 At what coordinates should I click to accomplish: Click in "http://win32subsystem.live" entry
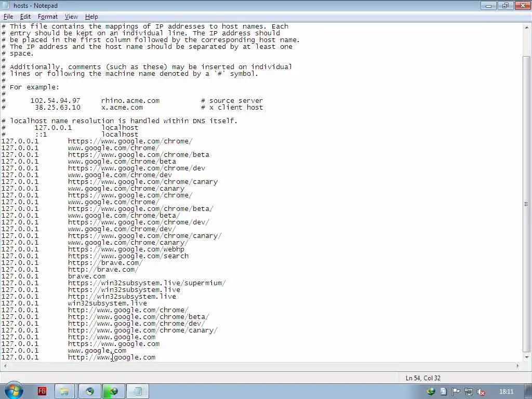122,297
